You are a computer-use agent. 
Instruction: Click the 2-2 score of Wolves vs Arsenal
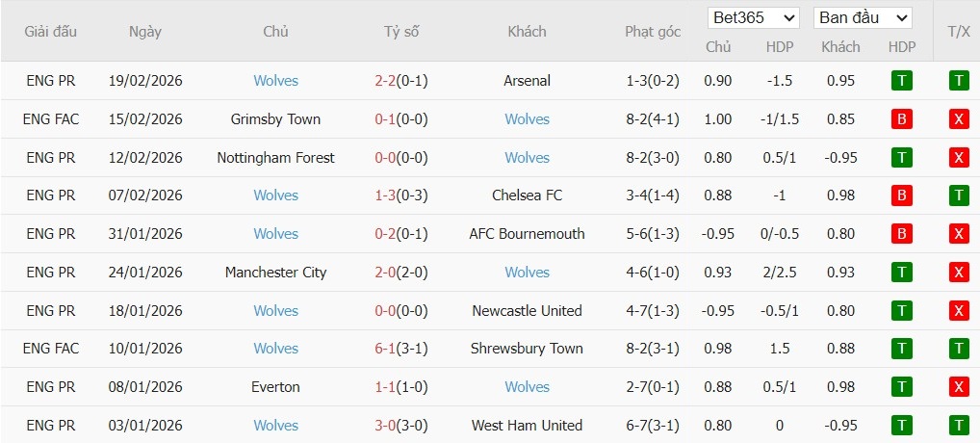385,81
